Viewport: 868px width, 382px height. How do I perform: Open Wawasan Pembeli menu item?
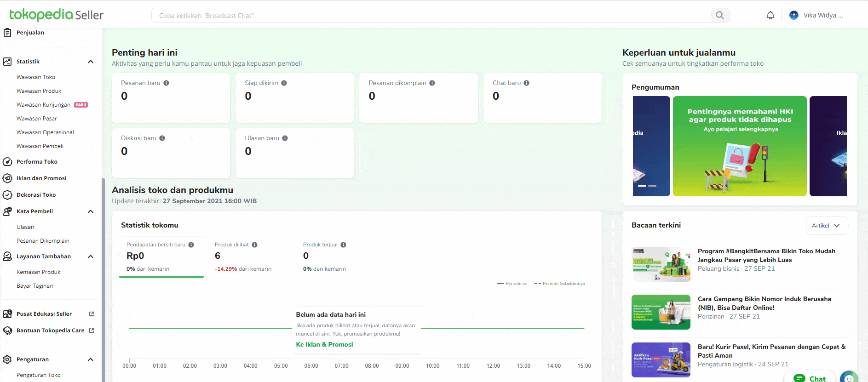point(40,146)
